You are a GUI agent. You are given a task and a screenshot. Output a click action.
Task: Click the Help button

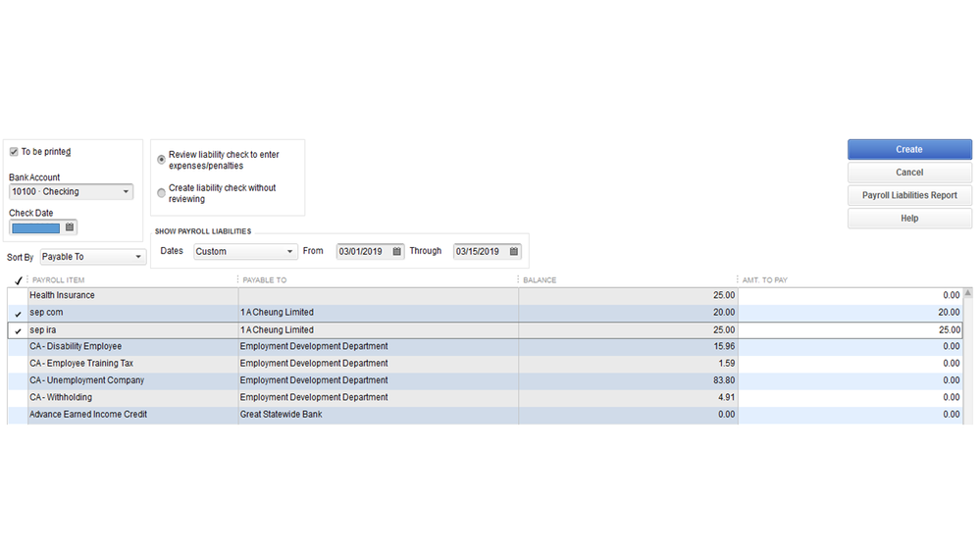909,219
